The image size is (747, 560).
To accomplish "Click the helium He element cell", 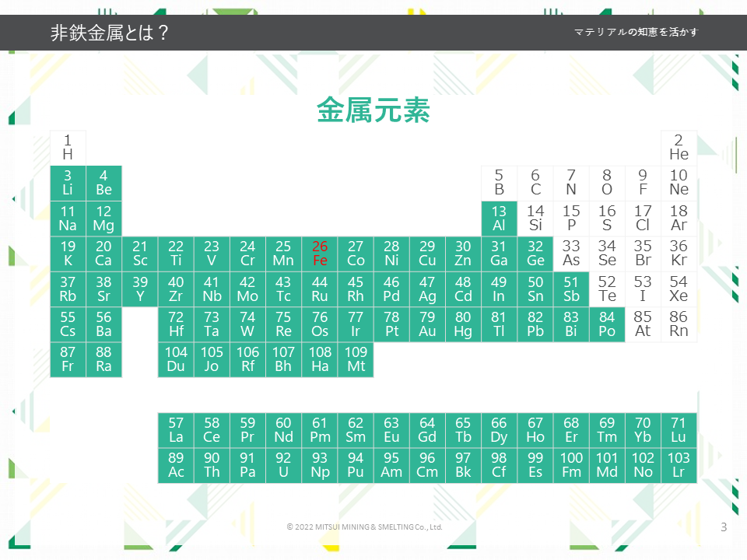I will [679, 147].
